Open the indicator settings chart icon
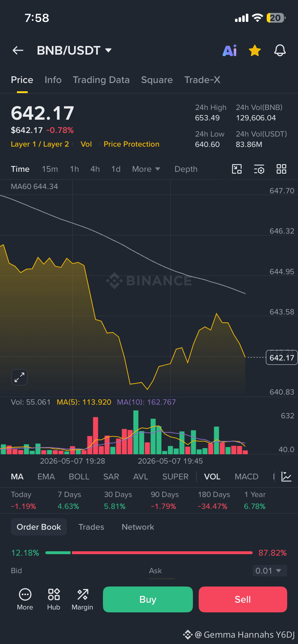298x644 pixels. [286, 477]
